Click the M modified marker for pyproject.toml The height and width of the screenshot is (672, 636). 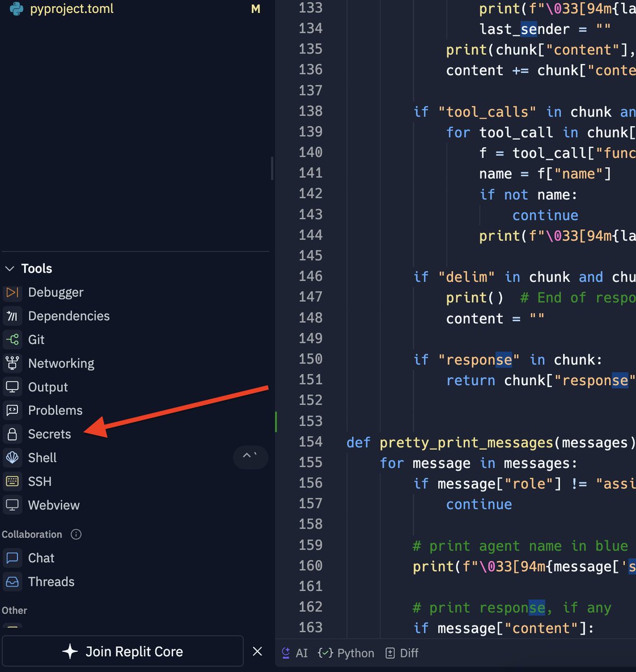coord(256,9)
